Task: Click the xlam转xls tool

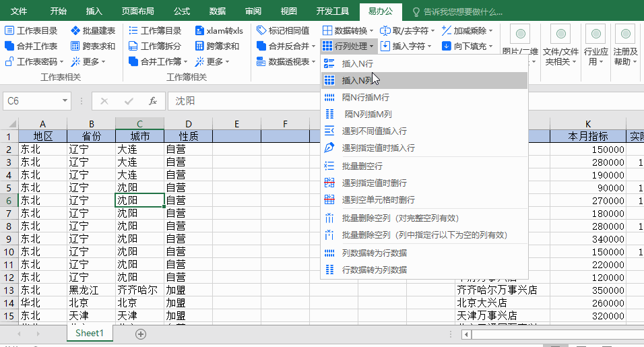Action: (x=219, y=31)
